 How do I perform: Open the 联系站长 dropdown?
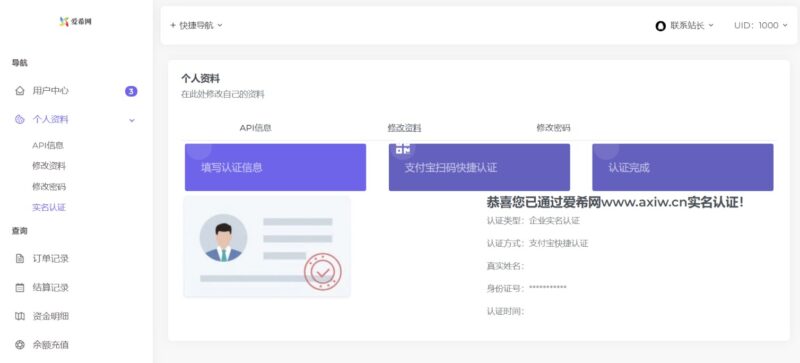click(x=685, y=26)
